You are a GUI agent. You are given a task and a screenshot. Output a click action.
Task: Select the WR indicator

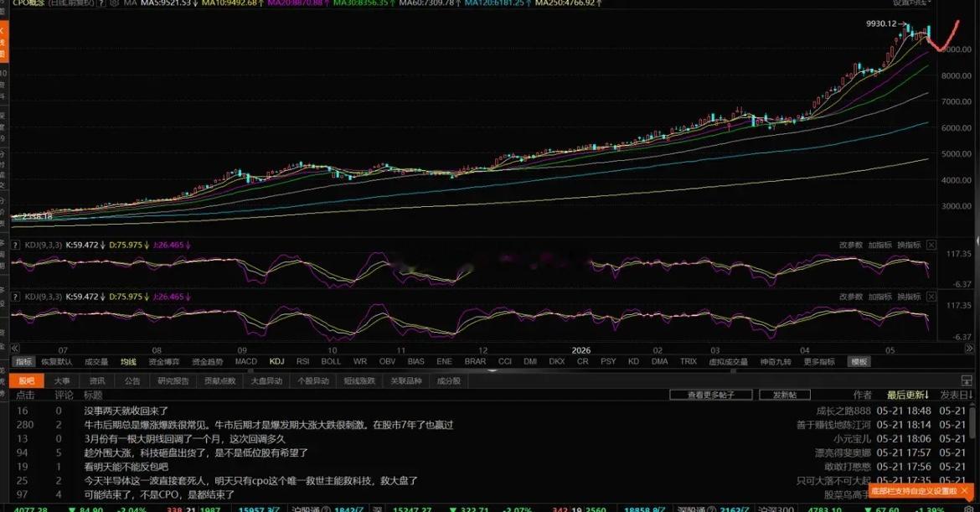(360, 361)
